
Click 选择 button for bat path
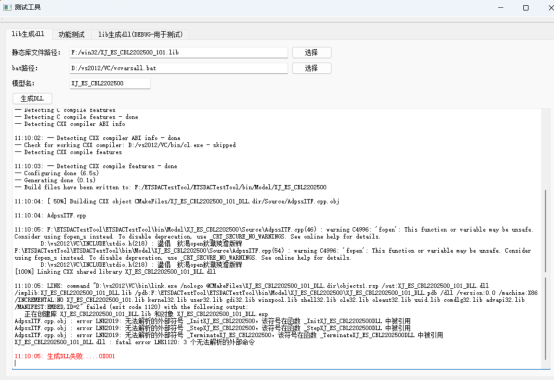coord(312,68)
